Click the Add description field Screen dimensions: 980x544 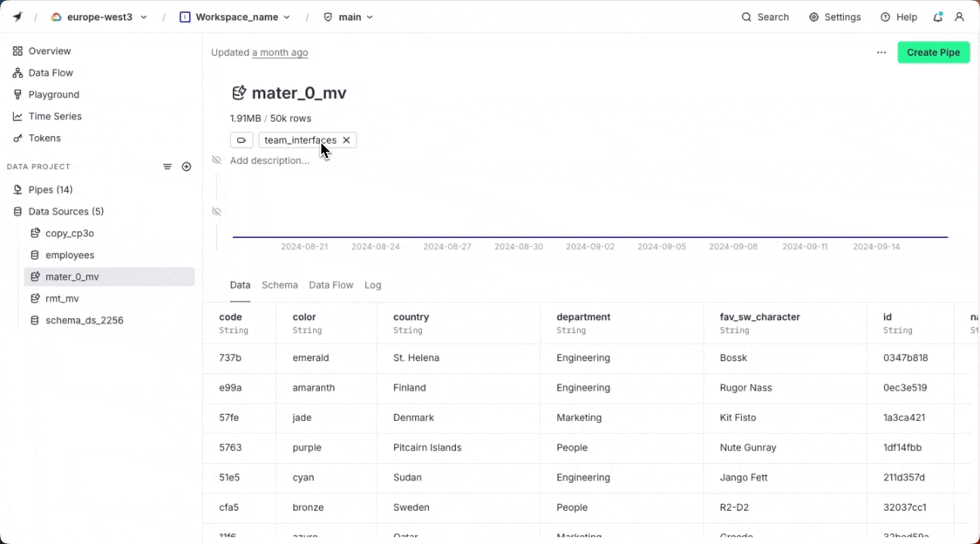click(x=270, y=160)
